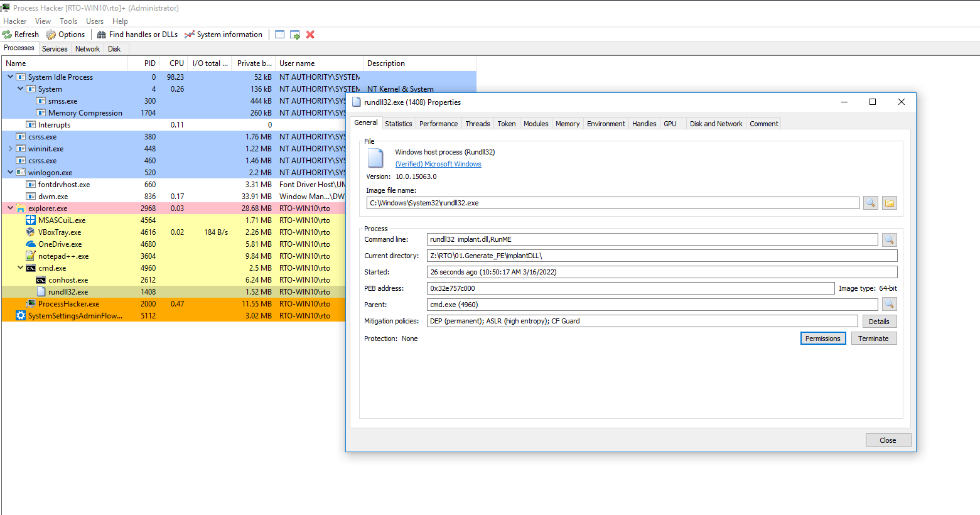Open the Token tab in Properties
980x515 pixels.
pyautogui.click(x=507, y=124)
